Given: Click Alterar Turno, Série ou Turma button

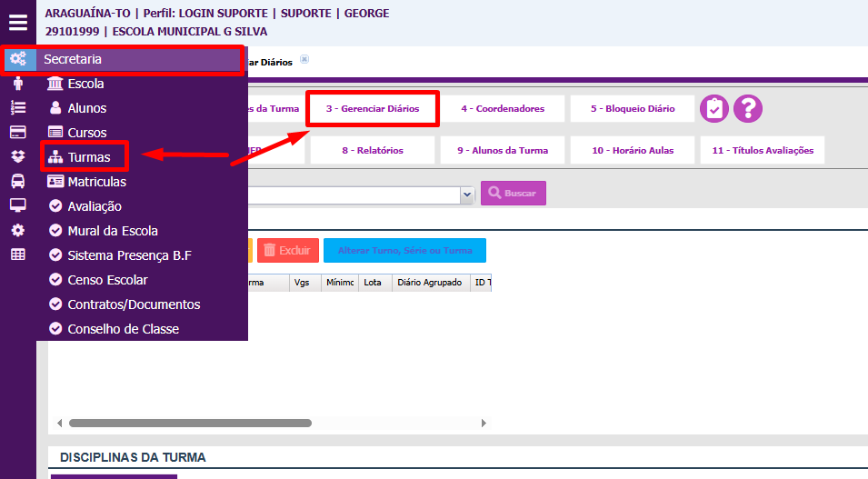Looking at the screenshot, I should 404,250.
